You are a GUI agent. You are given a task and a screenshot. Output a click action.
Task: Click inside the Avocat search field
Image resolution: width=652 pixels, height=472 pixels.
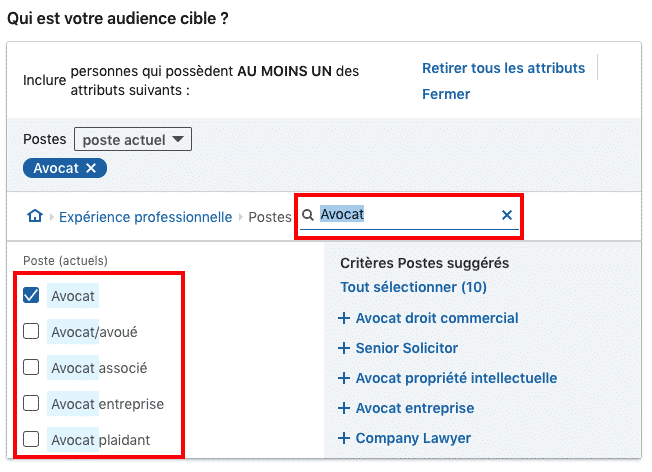click(x=410, y=215)
